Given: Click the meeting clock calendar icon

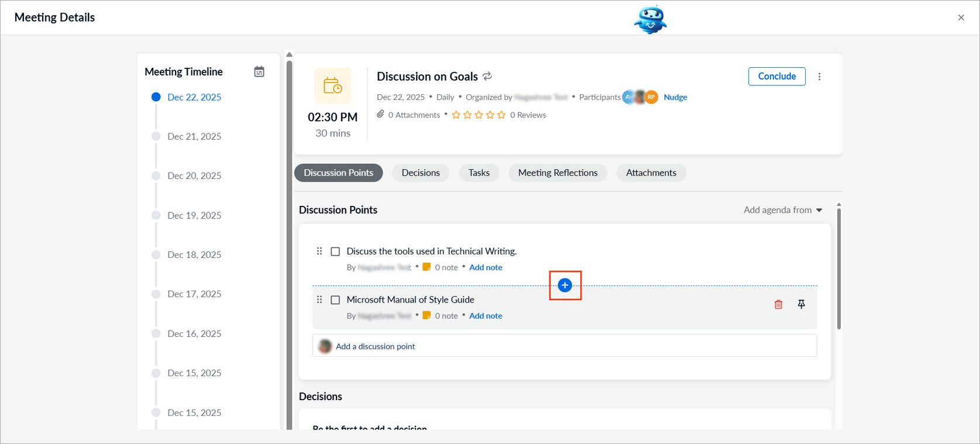Looking at the screenshot, I should coord(333,85).
